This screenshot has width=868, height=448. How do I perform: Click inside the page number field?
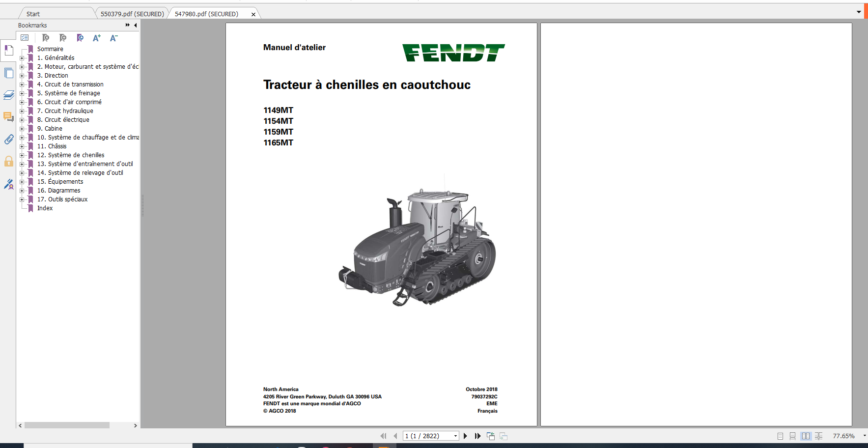click(427, 436)
